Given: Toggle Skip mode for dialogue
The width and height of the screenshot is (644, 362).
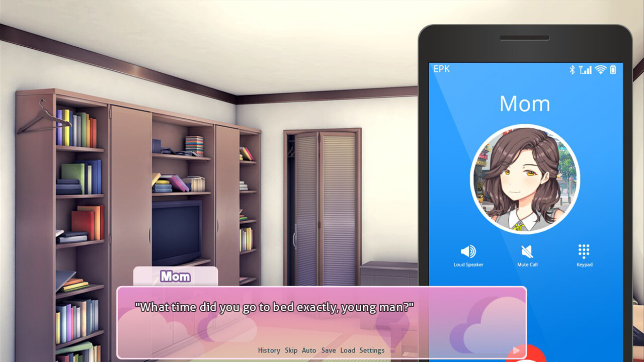Looking at the screenshot, I should click(291, 350).
